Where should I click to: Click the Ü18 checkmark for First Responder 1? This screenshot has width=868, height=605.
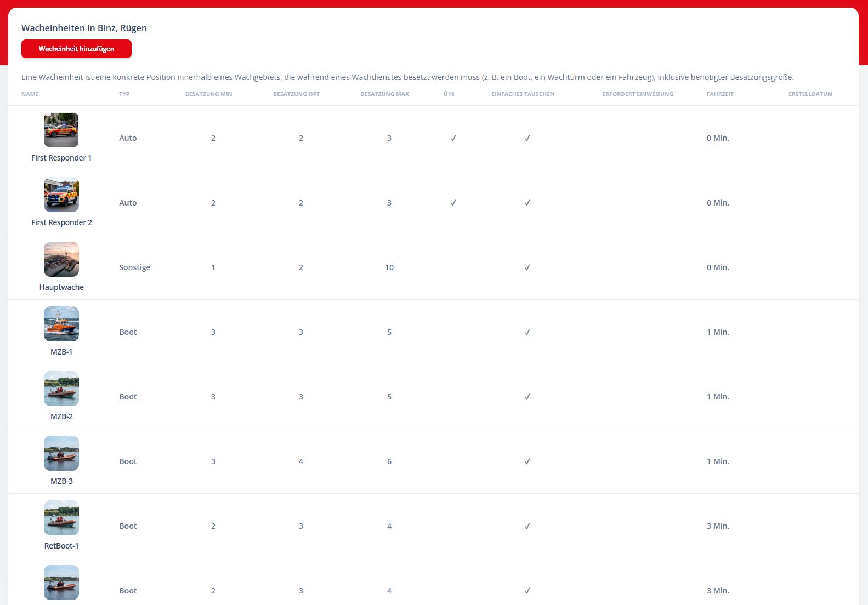point(453,138)
